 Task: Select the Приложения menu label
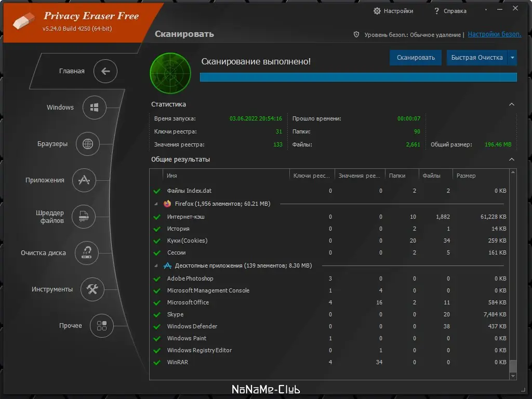point(45,180)
